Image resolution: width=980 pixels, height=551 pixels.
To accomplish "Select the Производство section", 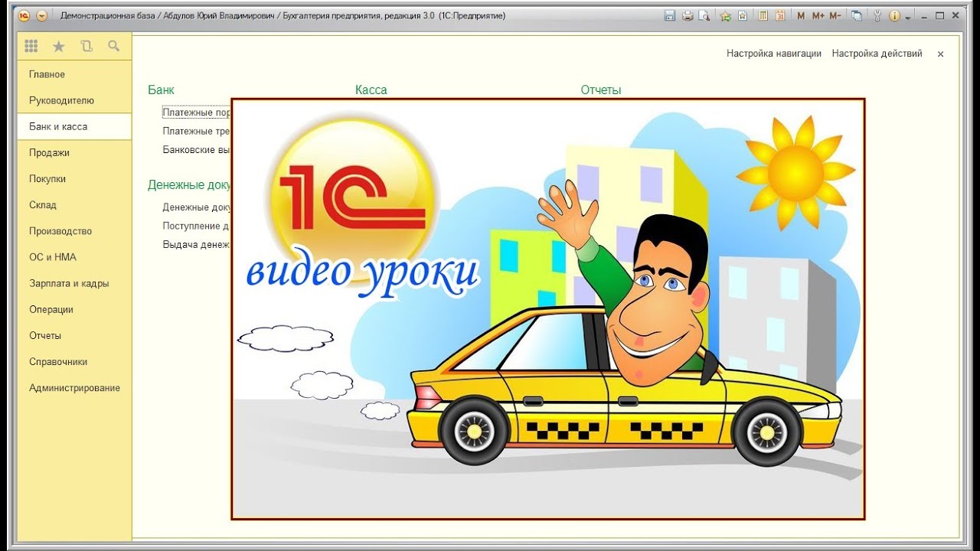I will pyautogui.click(x=74, y=230).
